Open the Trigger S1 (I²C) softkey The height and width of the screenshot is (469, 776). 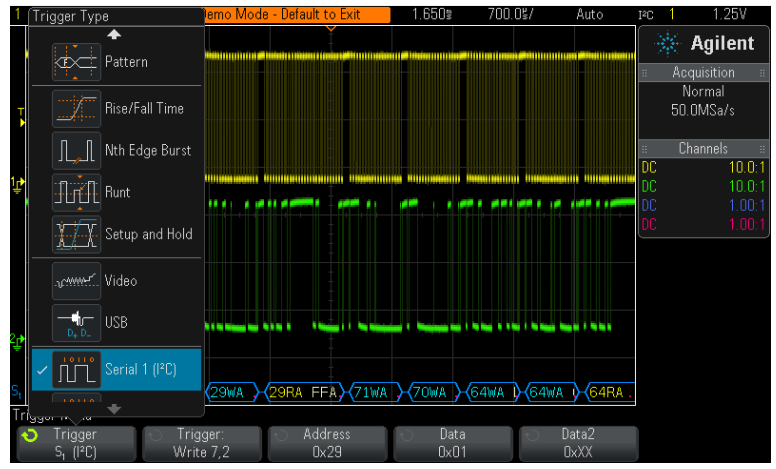(76, 444)
